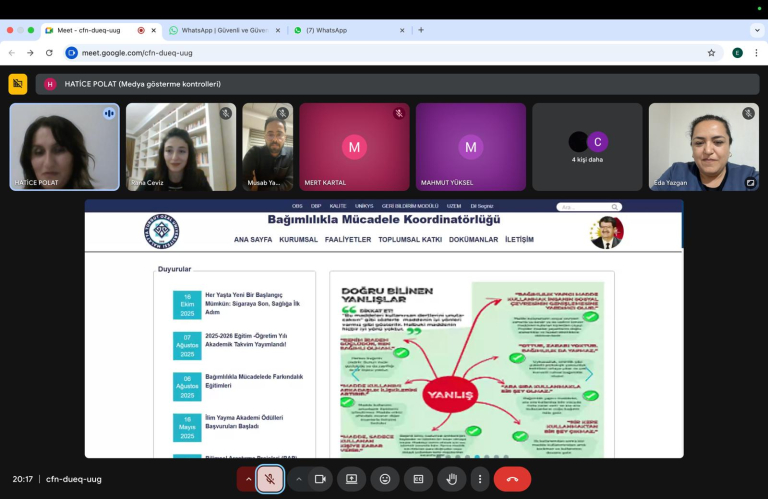
Task: Reload the Meet page
Action: tap(48, 53)
